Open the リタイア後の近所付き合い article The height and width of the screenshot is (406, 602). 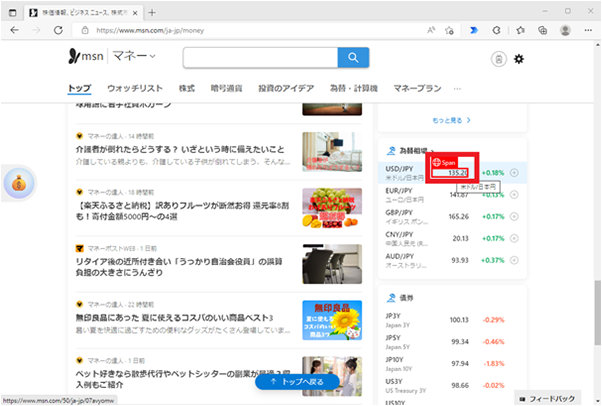tap(179, 267)
